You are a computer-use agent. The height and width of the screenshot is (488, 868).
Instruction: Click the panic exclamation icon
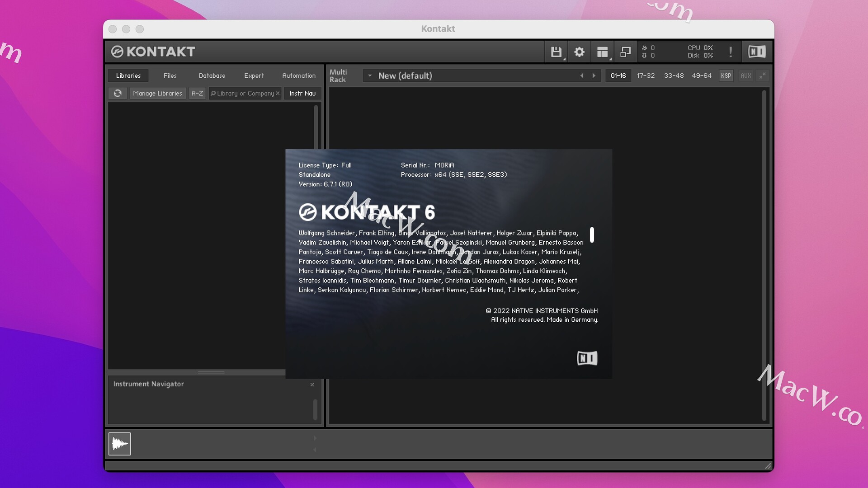click(x=731, y=52)
